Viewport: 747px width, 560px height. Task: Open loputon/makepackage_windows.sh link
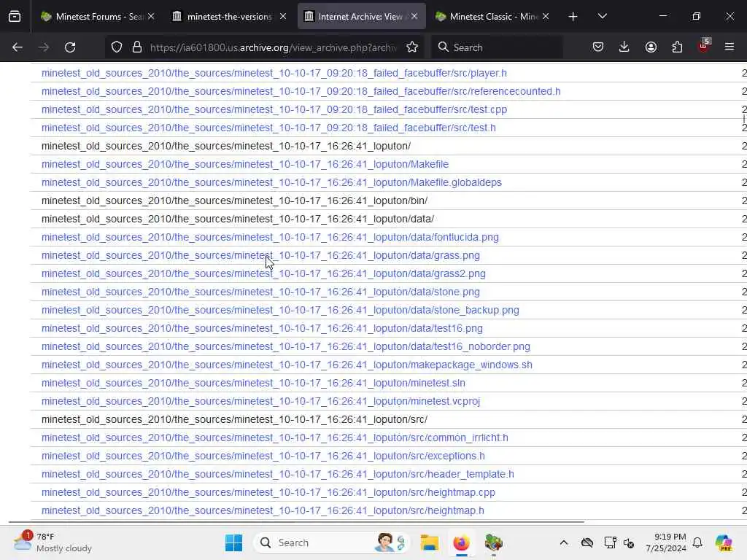(287, 365)
